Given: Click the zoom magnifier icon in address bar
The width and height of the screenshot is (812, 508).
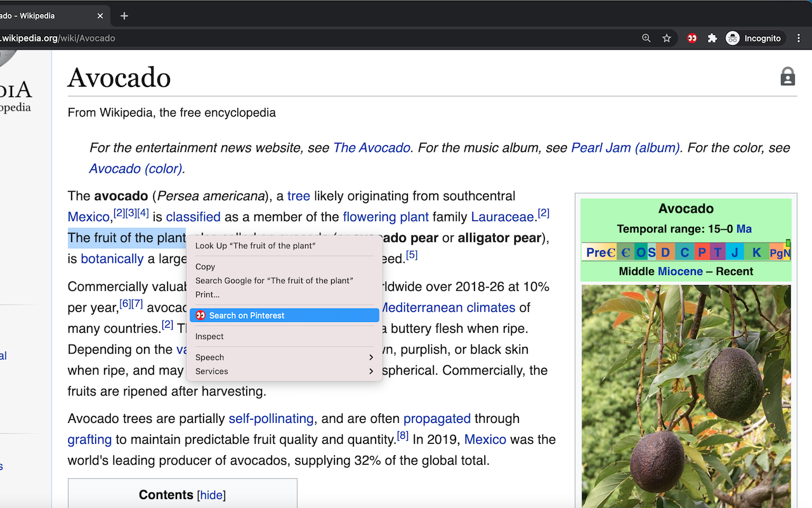Looking at the screenshot, I should click(x=646, y=38).
